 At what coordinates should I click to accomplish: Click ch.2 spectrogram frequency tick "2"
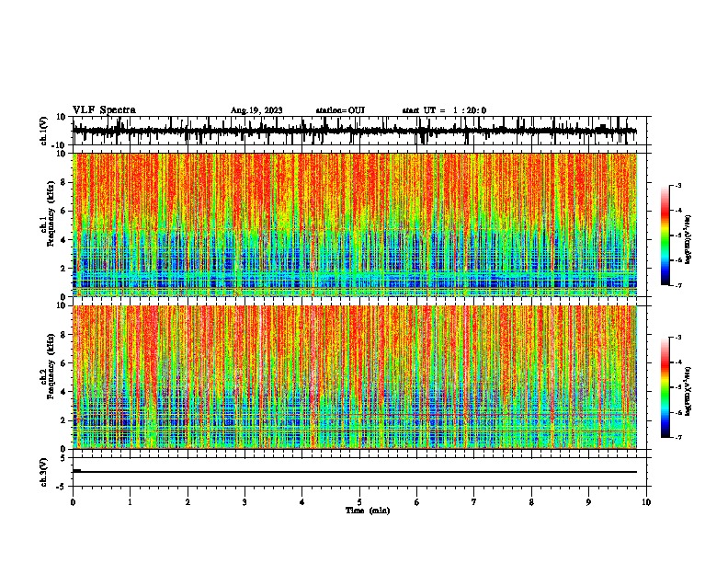coord(63,420)
